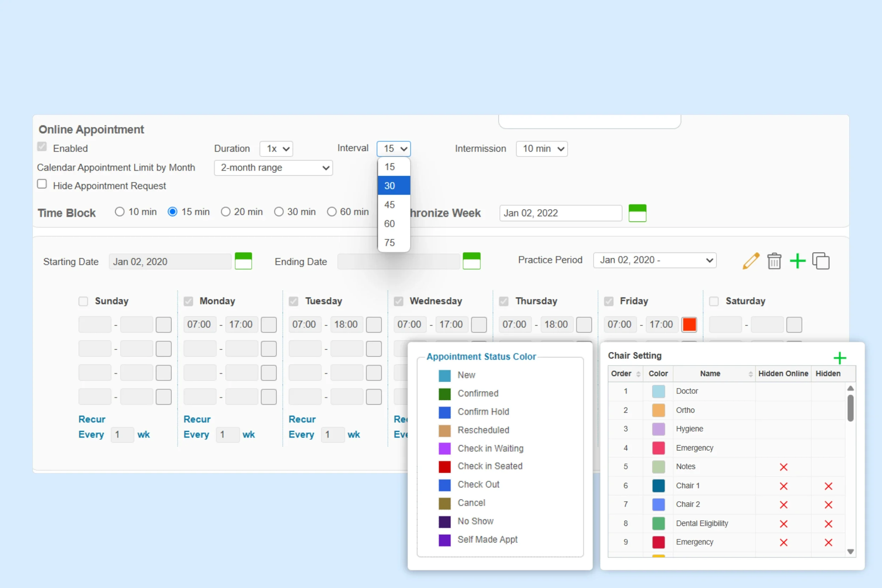The image size is (882, 588).
Task: Choose 60 in Interval list
Action: click(x=393, y=224)
